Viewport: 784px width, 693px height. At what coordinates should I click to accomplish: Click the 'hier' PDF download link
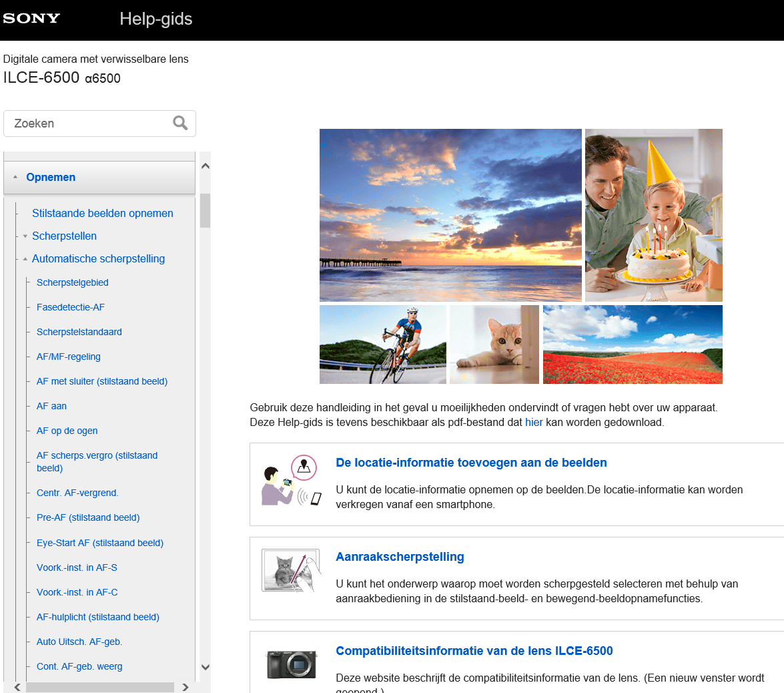coord(534,422)
